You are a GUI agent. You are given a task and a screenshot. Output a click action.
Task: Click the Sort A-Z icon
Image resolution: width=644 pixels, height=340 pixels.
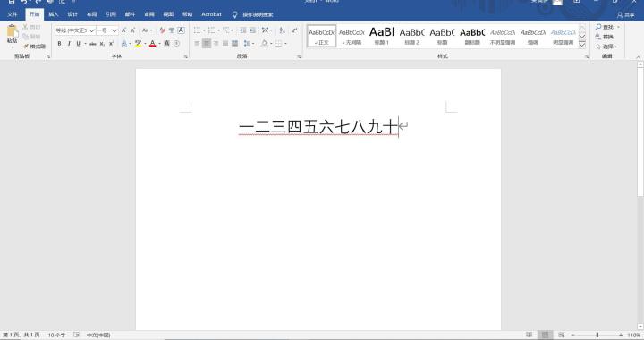click(282, 30)
